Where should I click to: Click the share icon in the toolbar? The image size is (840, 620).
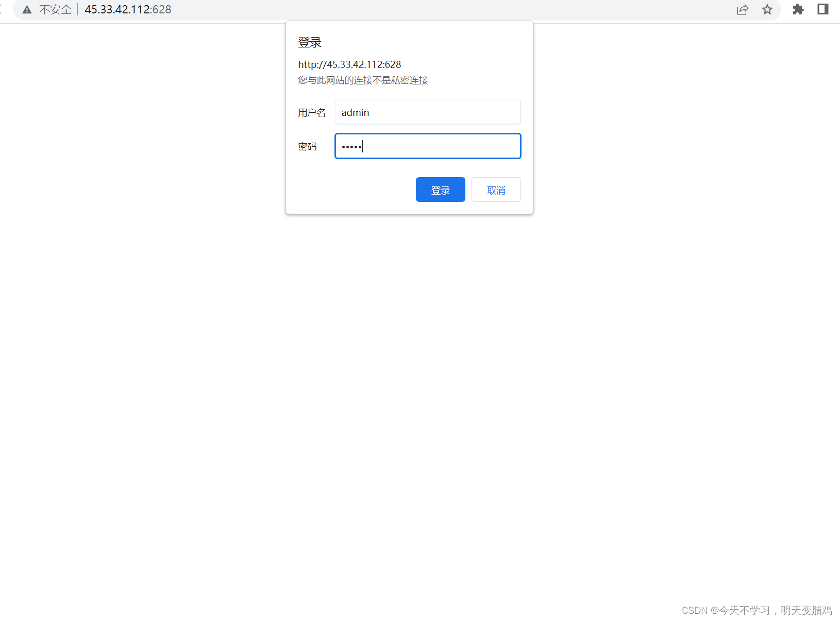[x=742, y=9]
